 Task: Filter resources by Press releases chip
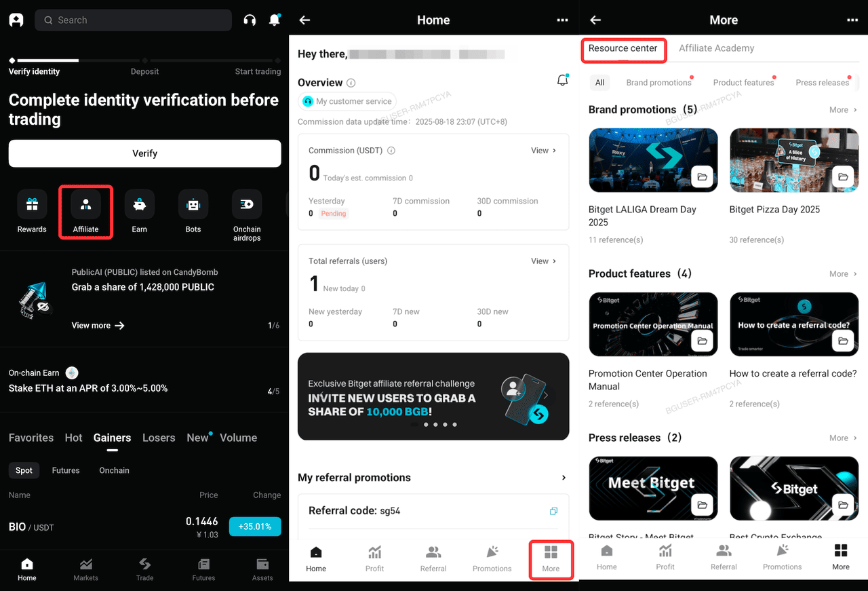(822, 83)
